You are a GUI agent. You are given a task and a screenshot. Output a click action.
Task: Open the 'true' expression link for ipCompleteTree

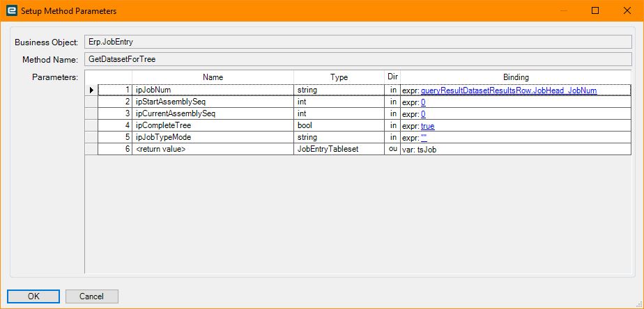427,126
